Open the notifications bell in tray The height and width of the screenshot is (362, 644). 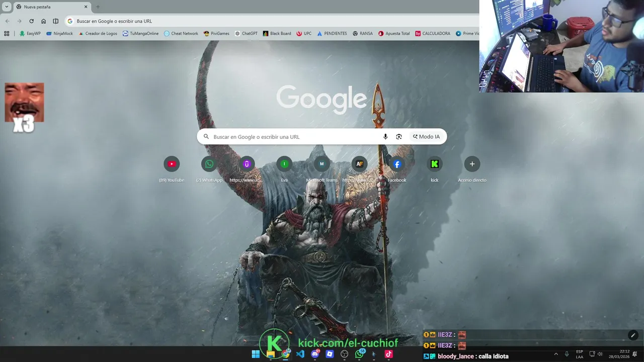[635, 354]
